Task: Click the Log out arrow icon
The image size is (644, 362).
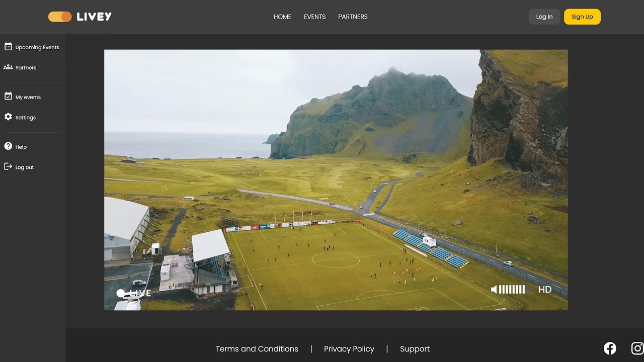Action: [x=8, y=166]
